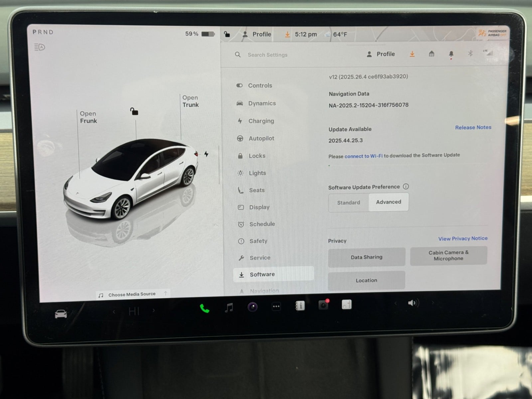Select the Advanced update preference
This screenshot has height=399, width=532.
[388, 202]
